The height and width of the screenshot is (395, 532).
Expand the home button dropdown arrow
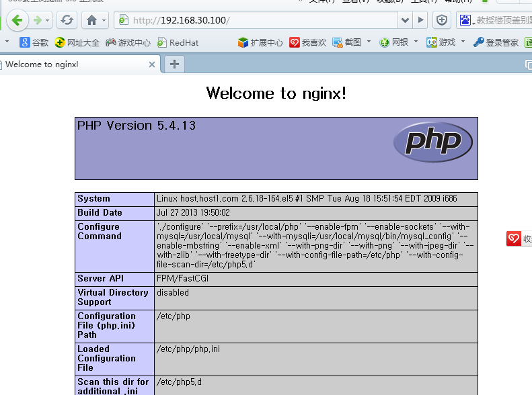coord(104,20)
